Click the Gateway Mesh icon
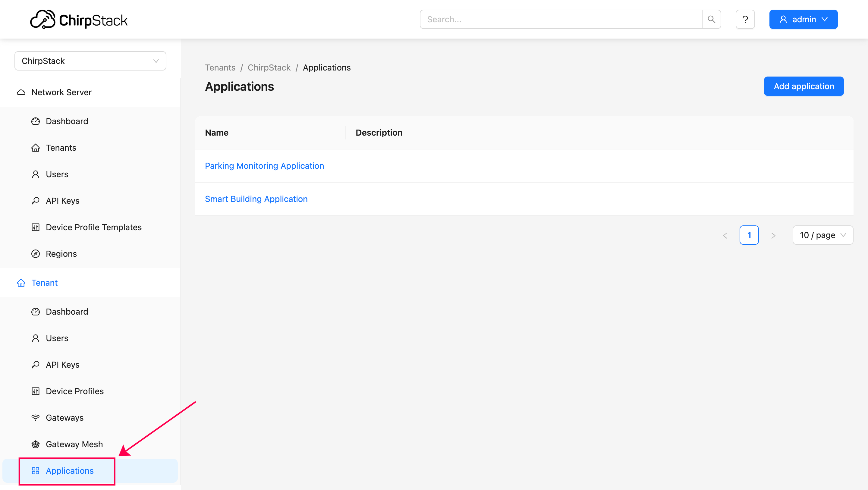 pyautogui.click(x=35, y=444)
